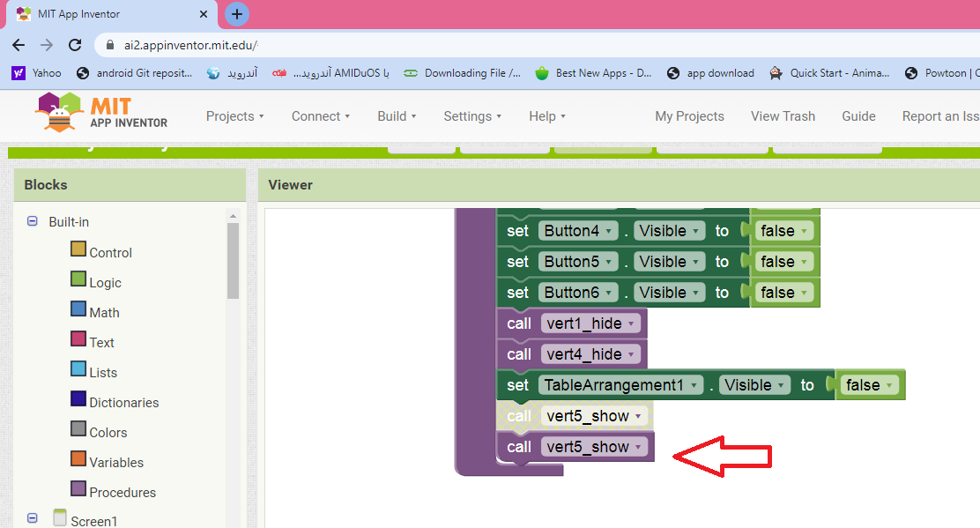This screenshot has height=528, width=980.
Task: Collapse the Built-in tree section
Action: click(x=33, y=222)
